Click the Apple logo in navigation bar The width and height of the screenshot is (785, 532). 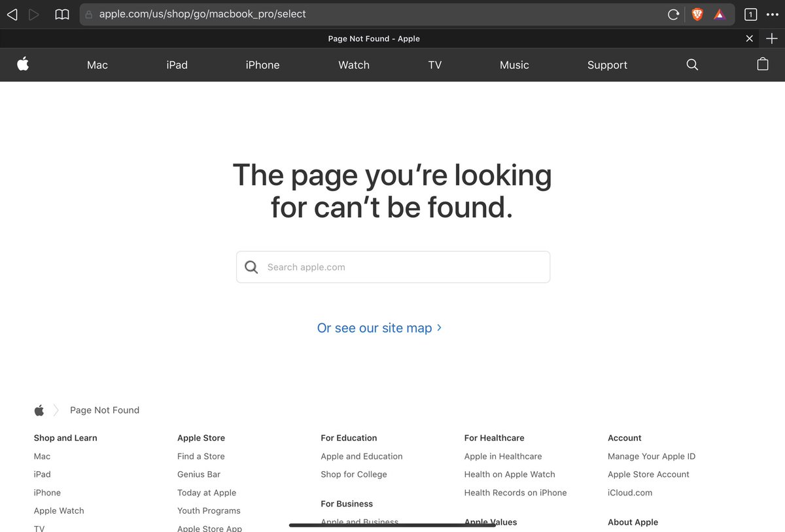coord(23,64)
